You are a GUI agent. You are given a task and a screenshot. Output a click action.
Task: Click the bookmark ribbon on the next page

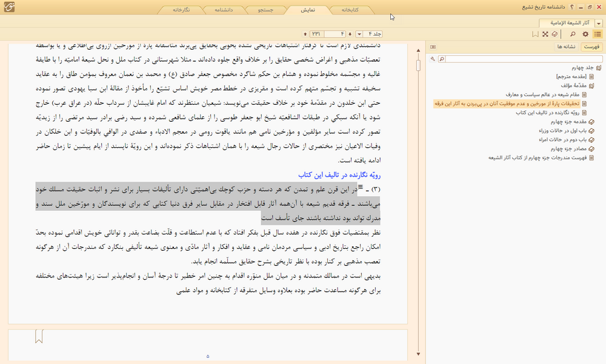coord(39,336)
